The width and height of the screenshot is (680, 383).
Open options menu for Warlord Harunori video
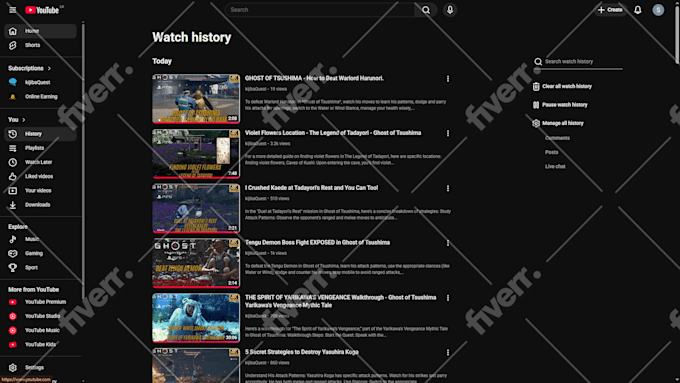448,79
